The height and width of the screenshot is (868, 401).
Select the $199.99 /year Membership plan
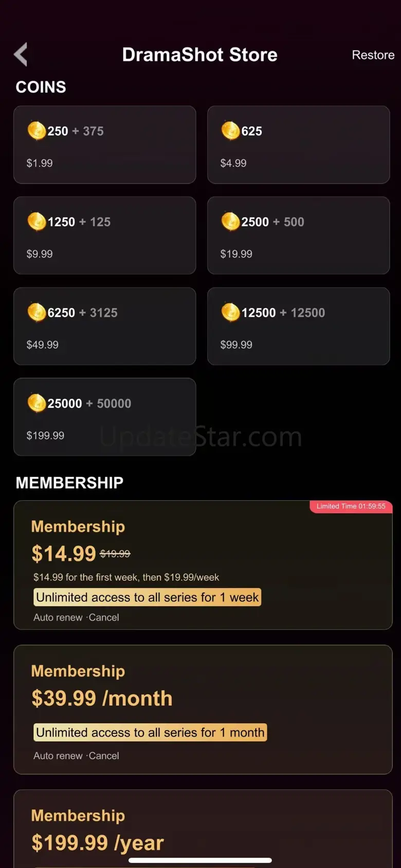203,829
